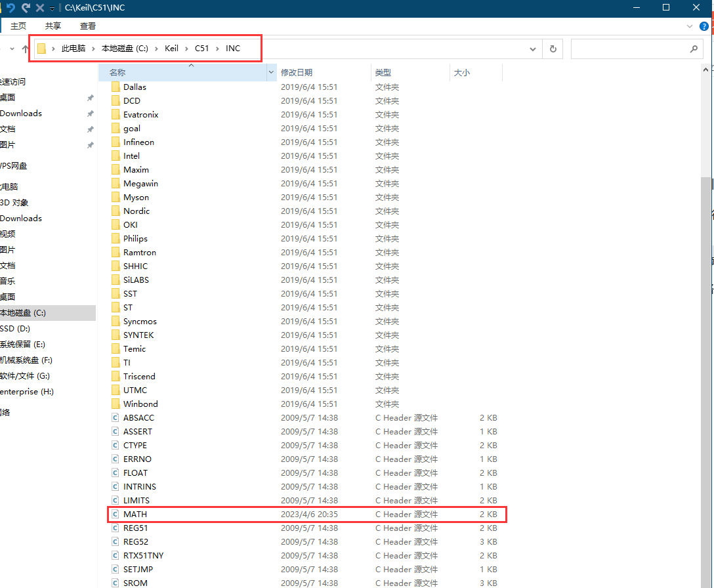Click 此电脑 in the address path
This screenshot has width=714, height=588.
pos(73,49)
